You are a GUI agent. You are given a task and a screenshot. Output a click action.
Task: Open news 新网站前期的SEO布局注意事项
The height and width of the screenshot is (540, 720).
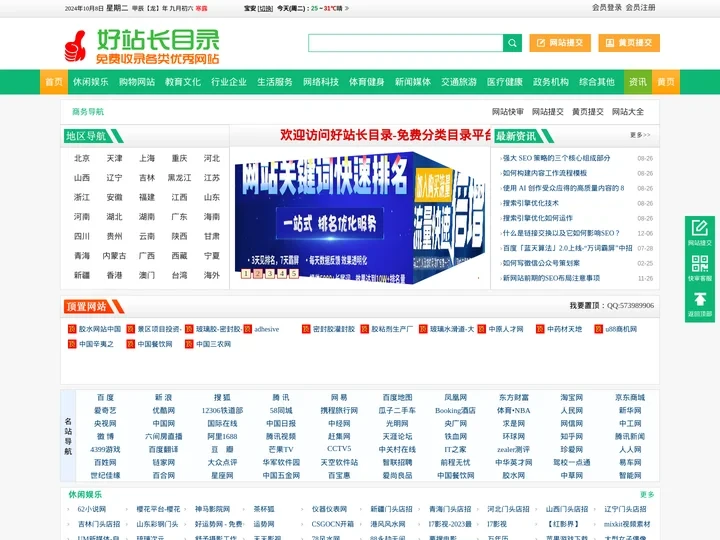551,278
